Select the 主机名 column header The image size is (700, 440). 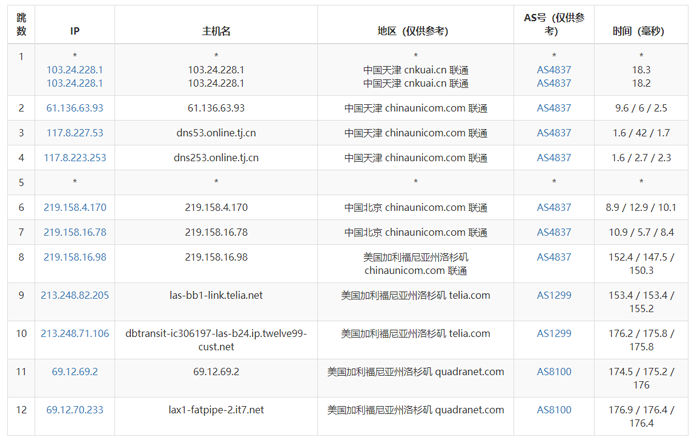pos(216,31)
